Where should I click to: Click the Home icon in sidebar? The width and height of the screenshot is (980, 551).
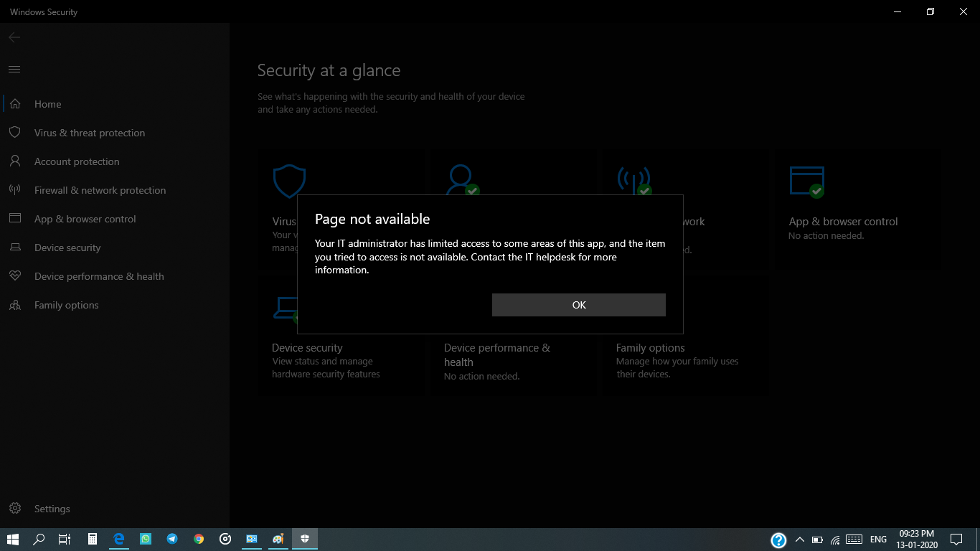[x=14, y=104]
